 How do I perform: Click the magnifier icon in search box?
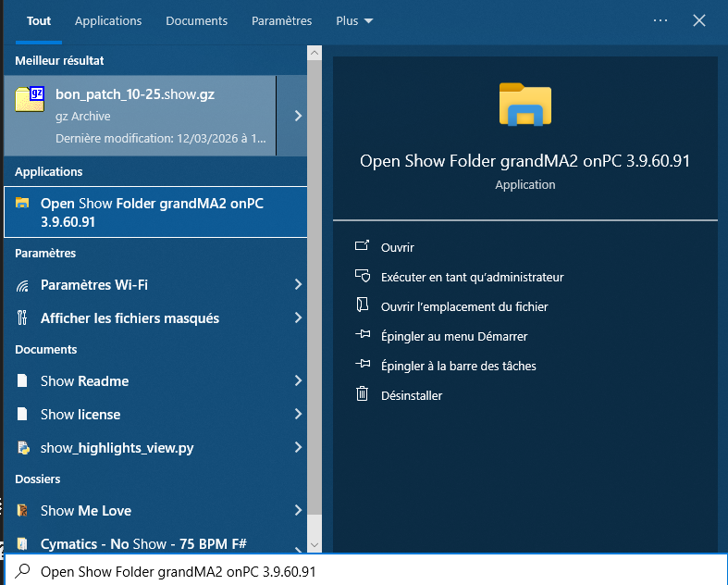[22, 571]
